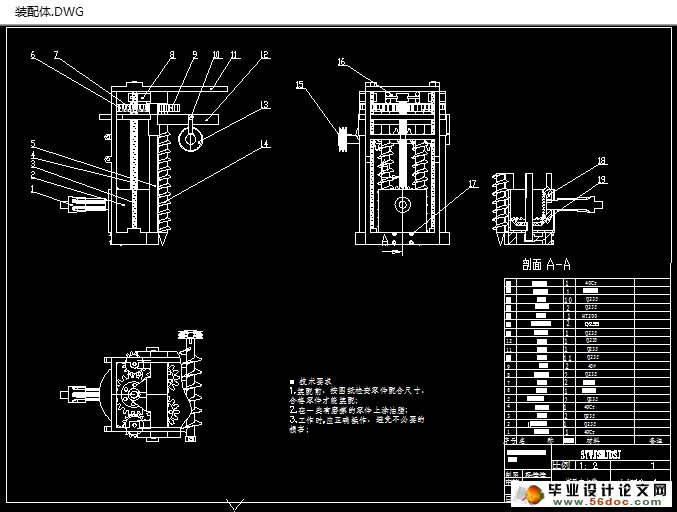Click part callout number 14
The width and height of the screenshot is (677, 512).
[265, 144]
